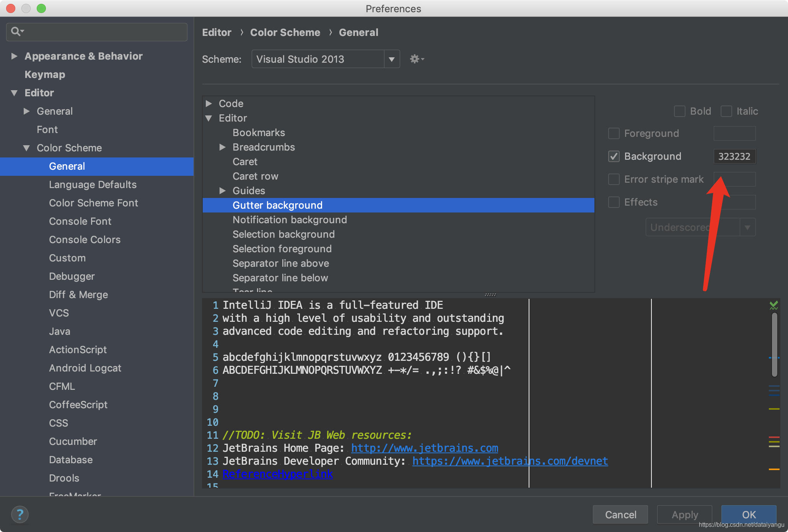Enable the Bold checkbox
This screenshot has height=532, width=788.
[x=679, y=111]
